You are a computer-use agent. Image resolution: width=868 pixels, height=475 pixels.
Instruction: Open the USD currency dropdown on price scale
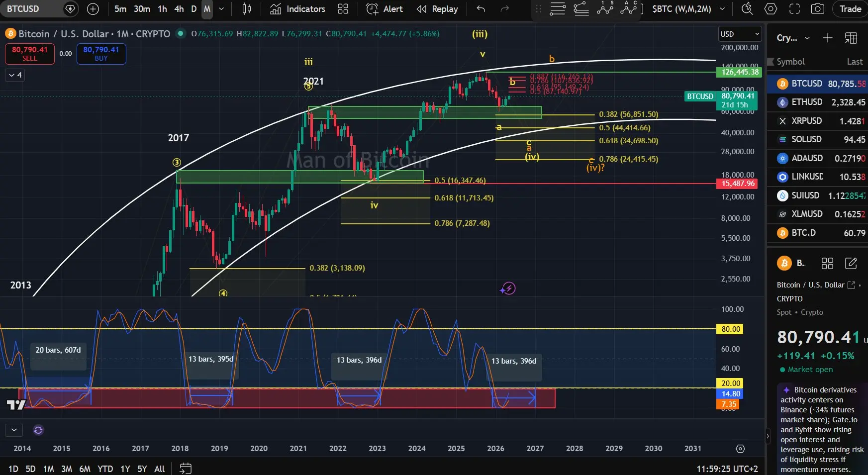tap(740, 34)
